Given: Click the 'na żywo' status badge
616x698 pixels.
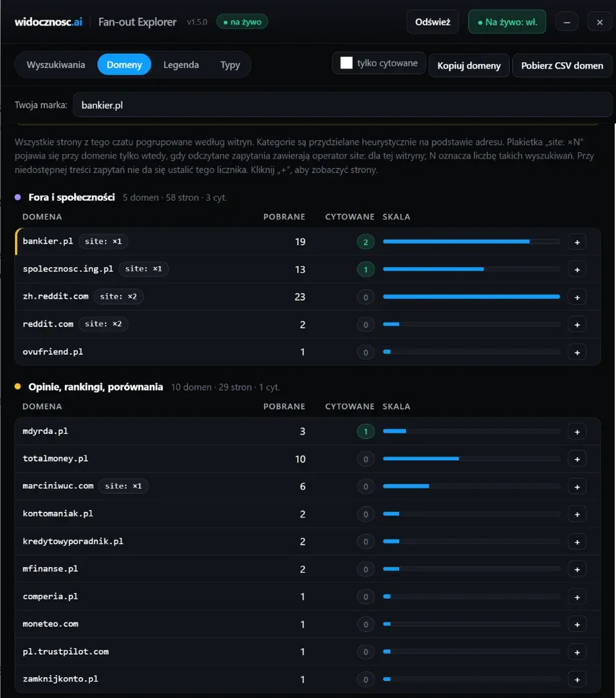Looking at the screenshot, I should pos(242,22).
